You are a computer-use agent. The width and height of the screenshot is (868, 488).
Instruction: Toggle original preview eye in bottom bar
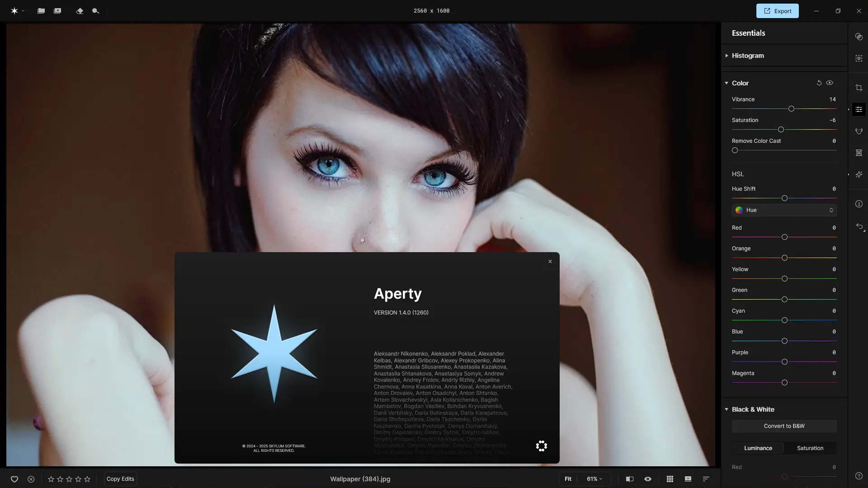(648, 479)
